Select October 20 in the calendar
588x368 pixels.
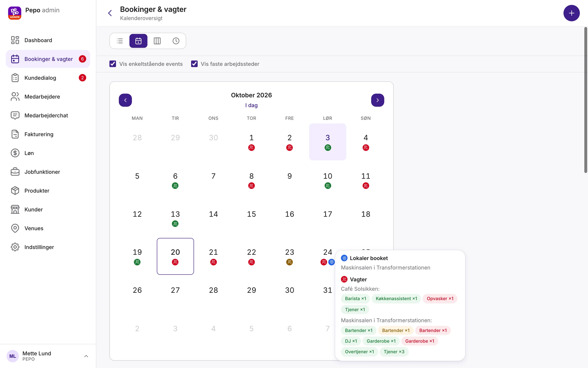tap(175, 256)
